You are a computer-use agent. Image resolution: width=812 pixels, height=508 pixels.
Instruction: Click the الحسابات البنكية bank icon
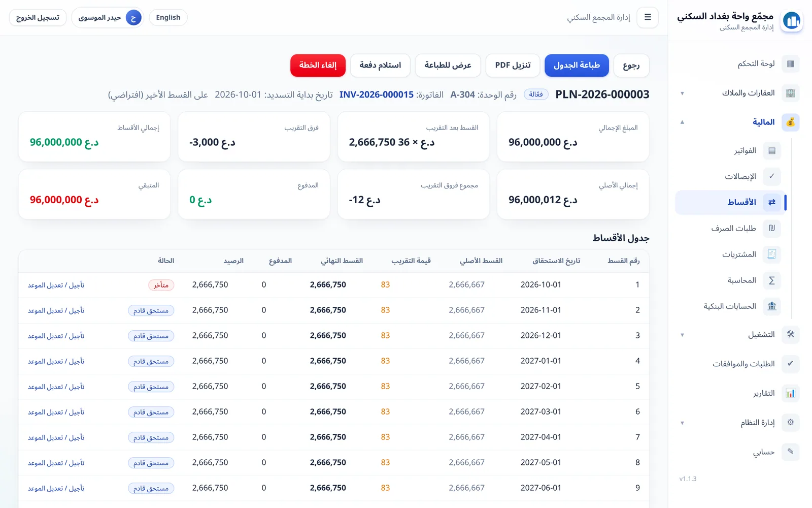click(771, 306)
